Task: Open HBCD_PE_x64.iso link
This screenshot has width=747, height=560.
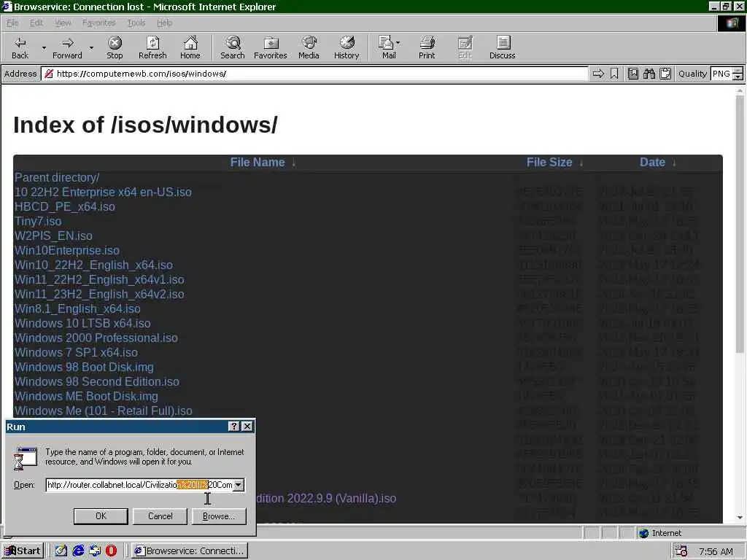Action: [64, 206]
